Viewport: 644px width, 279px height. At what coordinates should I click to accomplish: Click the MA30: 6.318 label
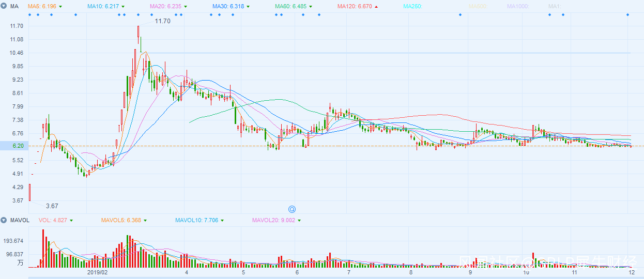click(x=227, y=6)
